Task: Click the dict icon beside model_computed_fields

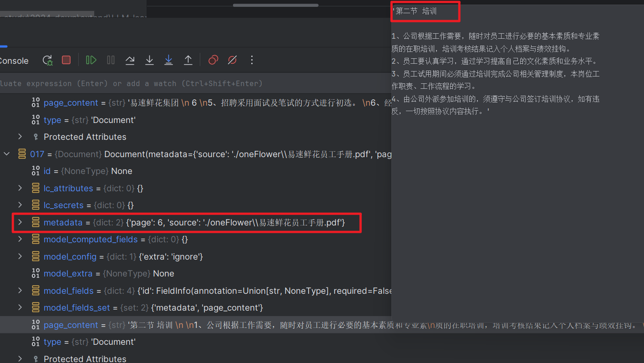Action: pyautogui.click(x=35, y=239)
